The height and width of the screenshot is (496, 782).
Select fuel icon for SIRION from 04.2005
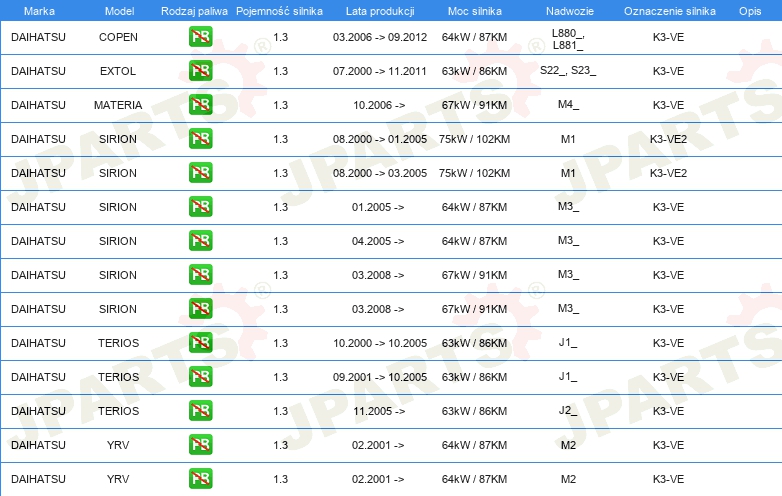click(x=200, y=241)
